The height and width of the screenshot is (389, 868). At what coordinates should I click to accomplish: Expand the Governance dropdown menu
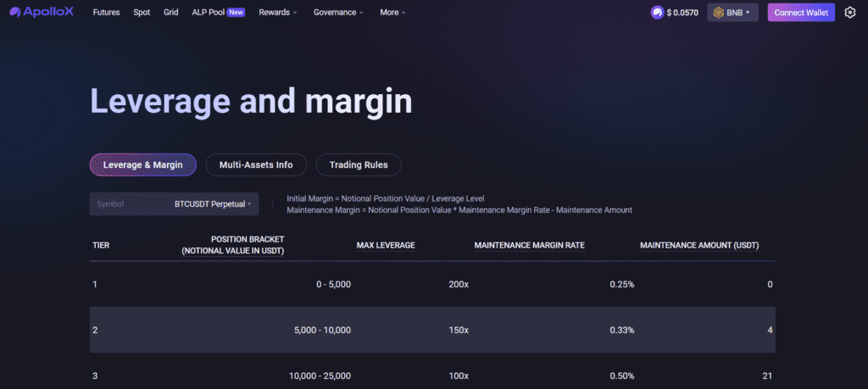[338, 12]
